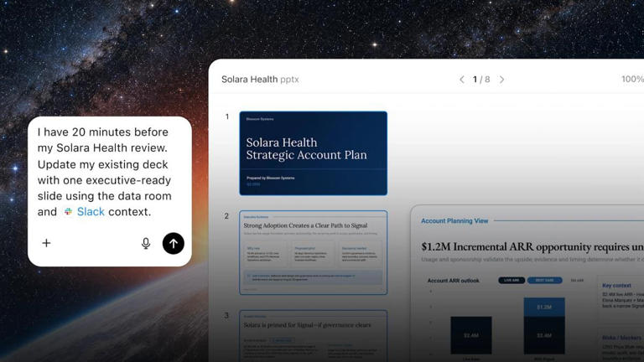Click the blue Best Case legend pill
Viewport: 644px width, 362px height.
point(544,281)
